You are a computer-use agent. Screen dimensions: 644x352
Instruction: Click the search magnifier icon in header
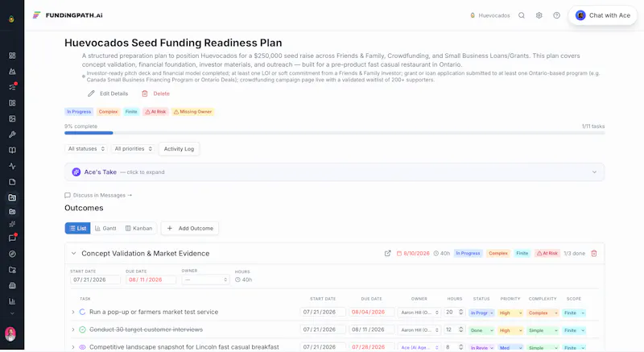[x=522, y=15]
